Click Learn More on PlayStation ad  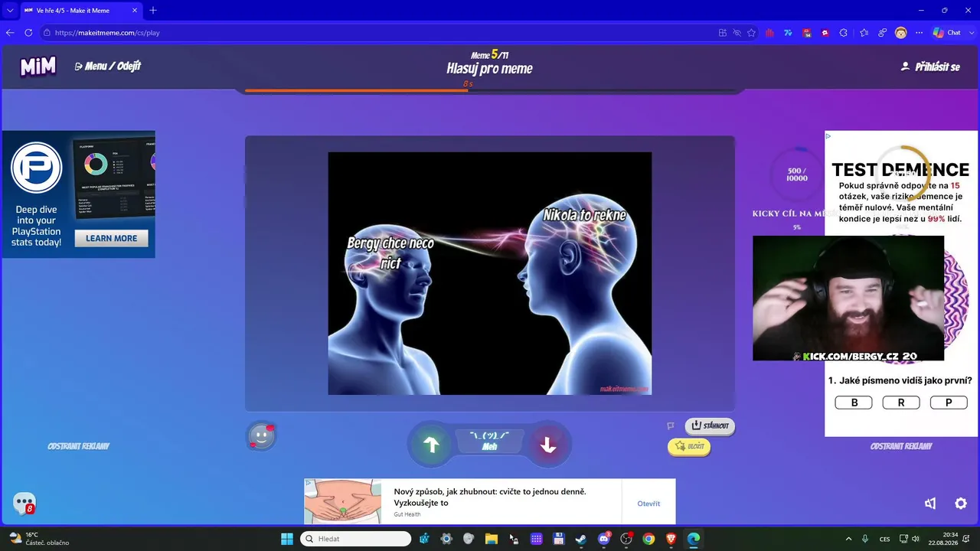[x=111, y=239]
